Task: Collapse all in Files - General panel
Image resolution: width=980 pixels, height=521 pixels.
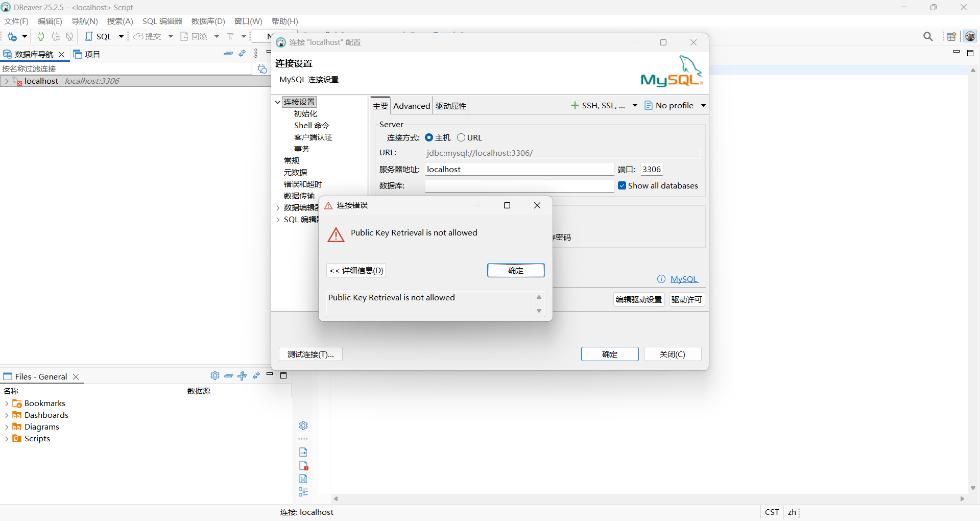Action: 229,375
